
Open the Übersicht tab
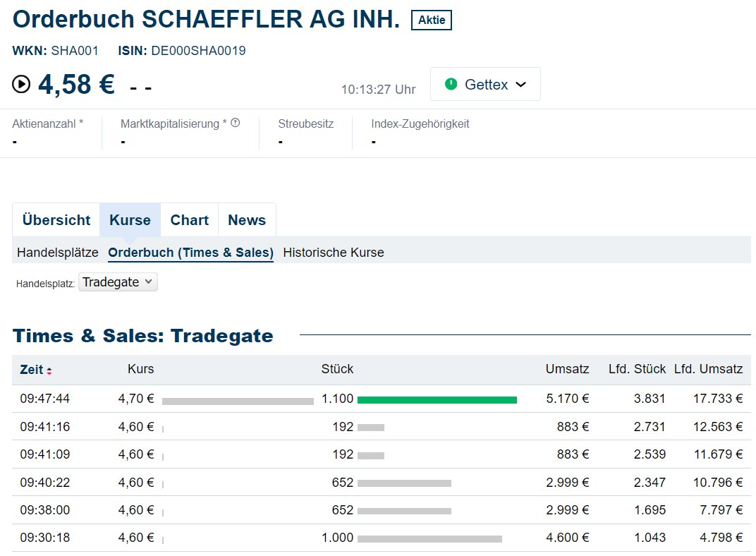point(56,219)
